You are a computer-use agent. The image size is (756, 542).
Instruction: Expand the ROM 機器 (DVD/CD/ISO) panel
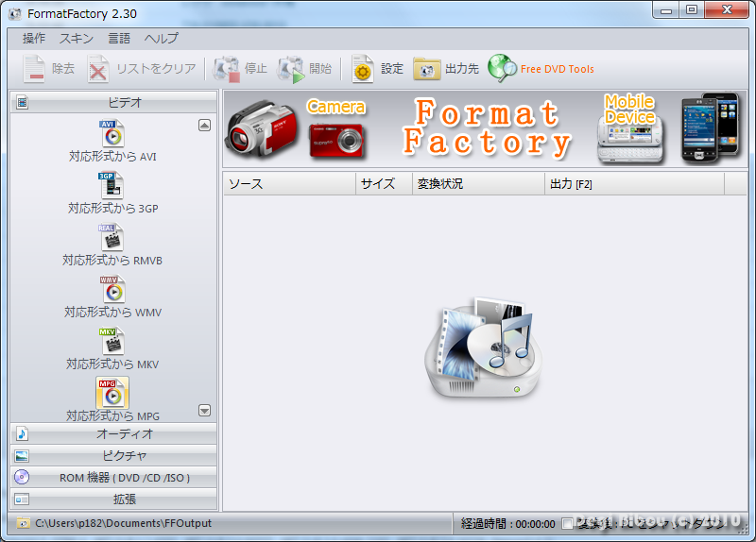click(x=113, y=478)
